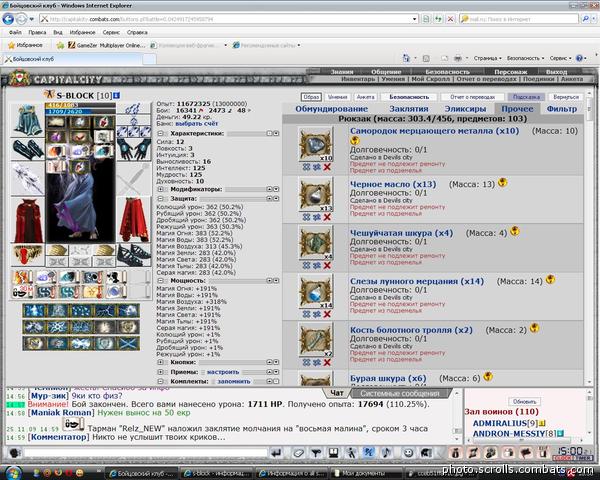
Task: Click the music note sound icon
Action: coord(386,453)
